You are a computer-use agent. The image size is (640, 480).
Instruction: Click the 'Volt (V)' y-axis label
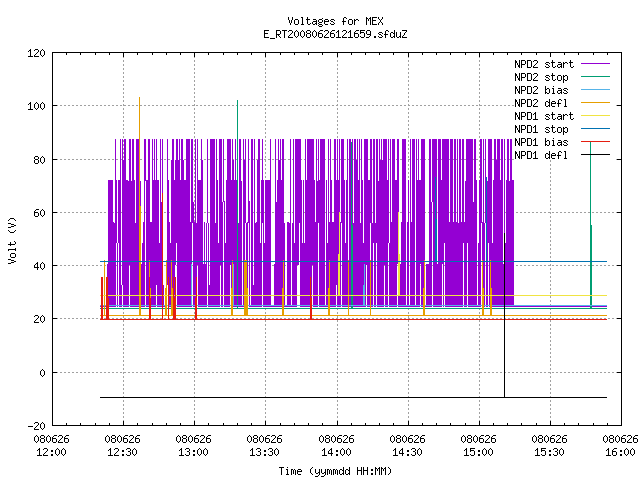[12, 240]
